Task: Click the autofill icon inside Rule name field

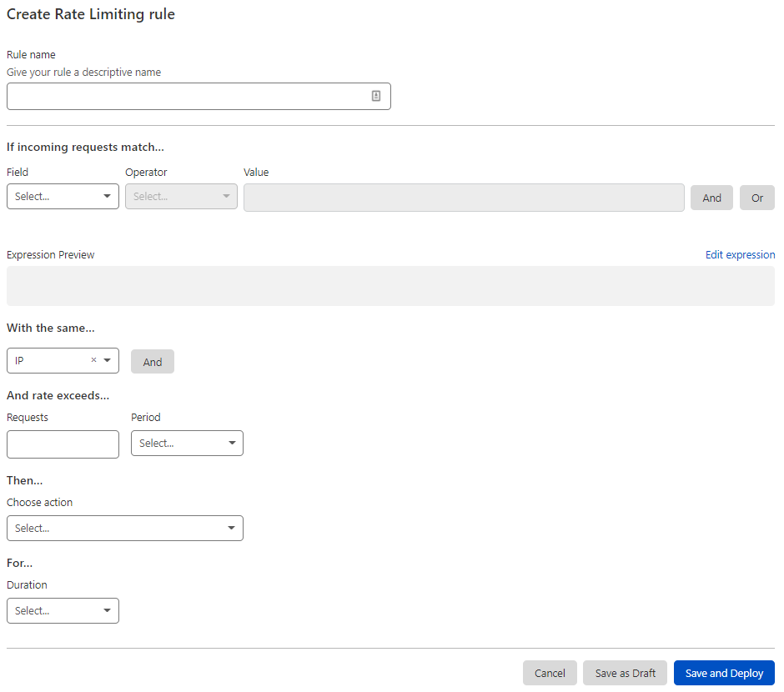Action: (375, 96)
